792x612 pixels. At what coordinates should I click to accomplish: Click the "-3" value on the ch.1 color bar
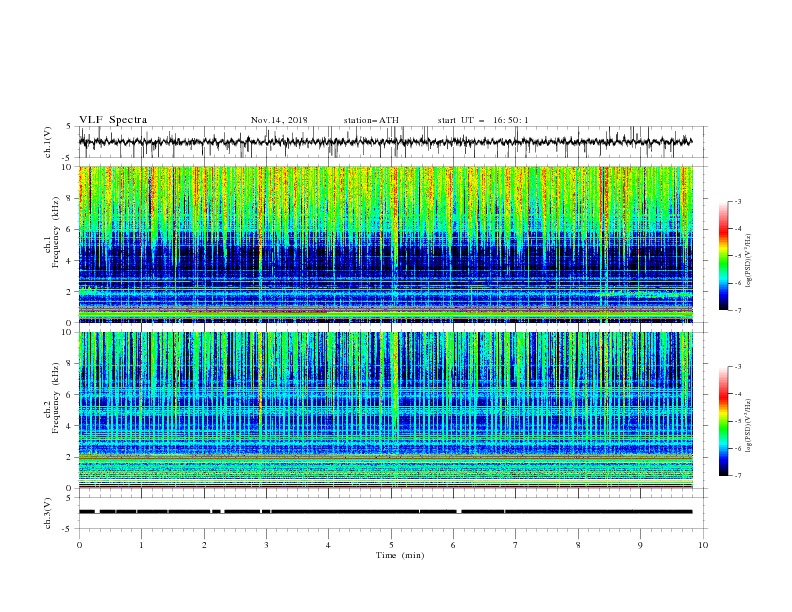[738, 201]
